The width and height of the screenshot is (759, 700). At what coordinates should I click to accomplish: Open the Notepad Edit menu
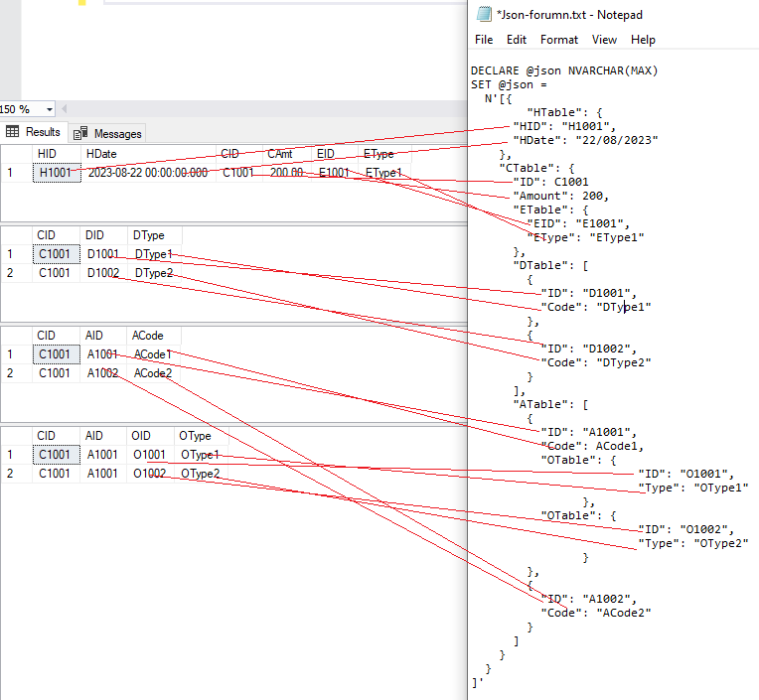[516, 40]
